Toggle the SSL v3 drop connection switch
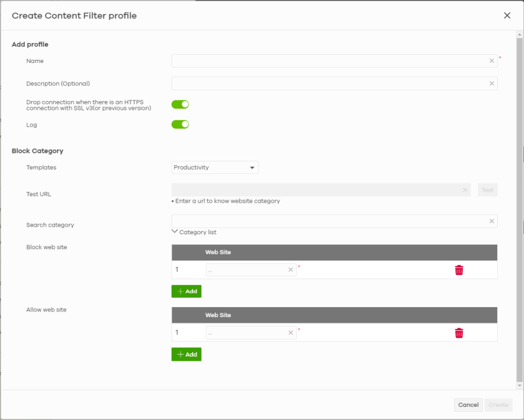The width and height of the screenshot is (524, 420). [180, 105]
